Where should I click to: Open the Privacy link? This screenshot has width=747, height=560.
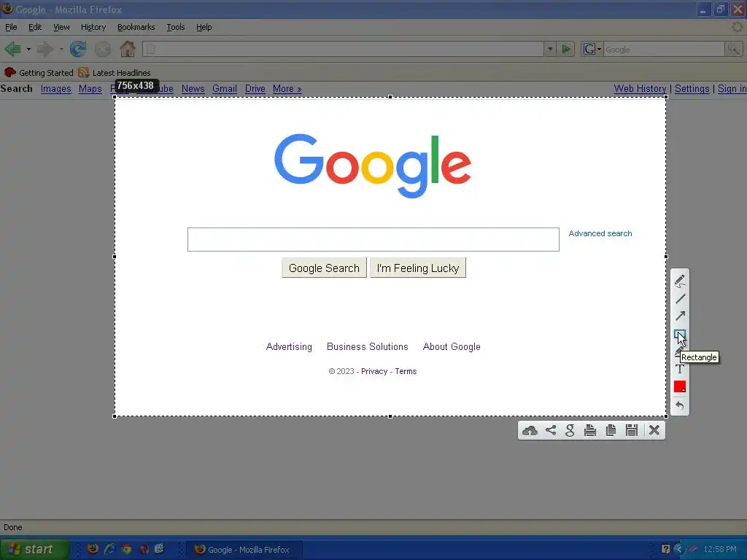374,371
